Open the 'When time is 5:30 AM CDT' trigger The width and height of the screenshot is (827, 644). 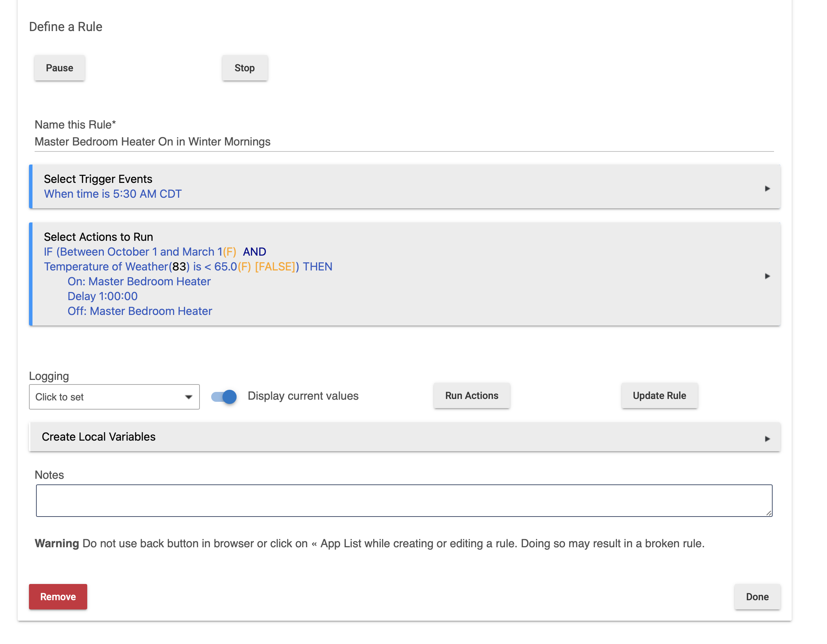113,194
